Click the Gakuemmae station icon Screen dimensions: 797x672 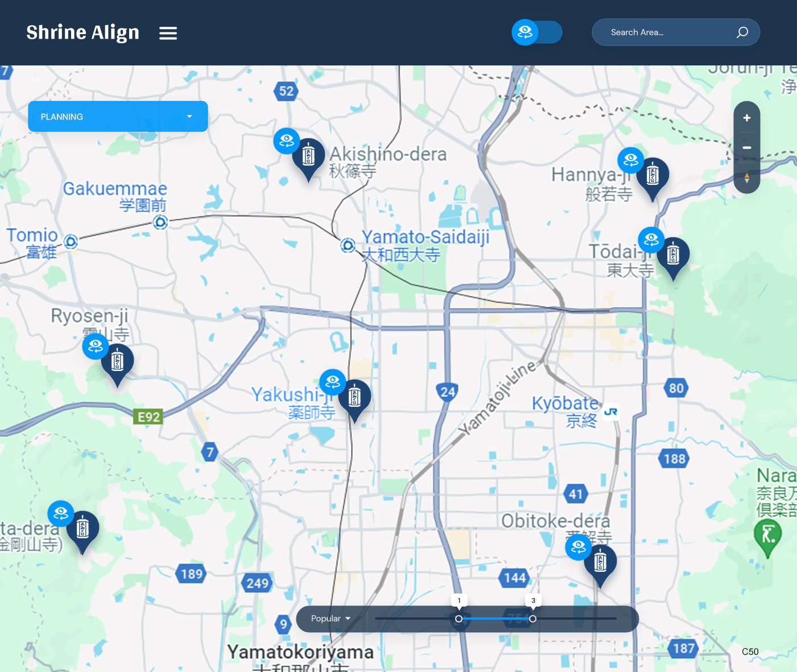click(x=160, y=222)
